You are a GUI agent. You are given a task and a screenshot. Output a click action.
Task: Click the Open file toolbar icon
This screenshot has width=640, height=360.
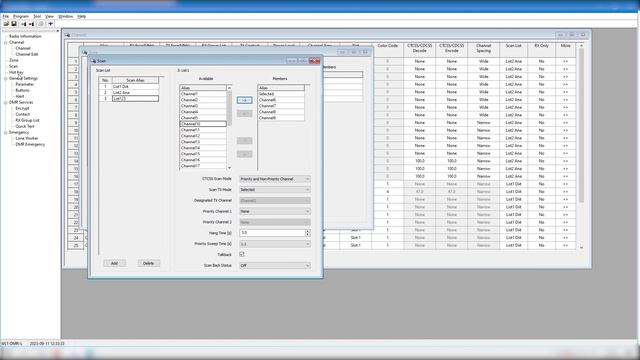tap(6, 24)
